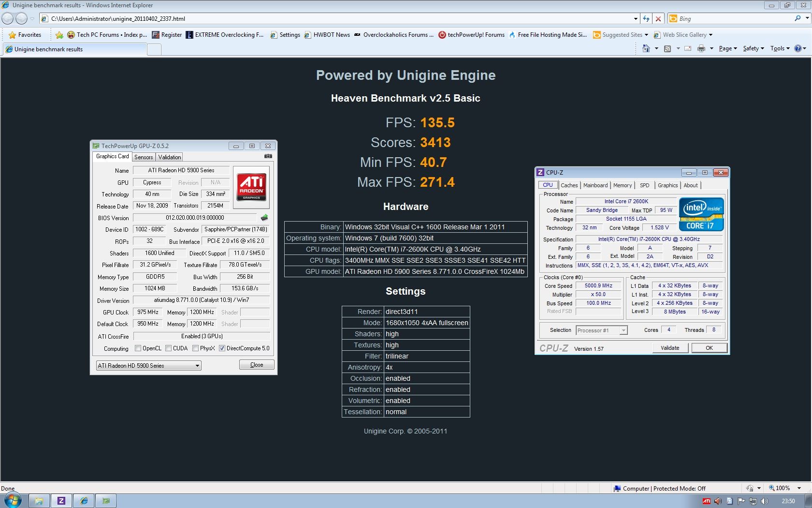Select the Unigine benchmark results tab
Screen dimensions: 812x508
click(74, 49)
